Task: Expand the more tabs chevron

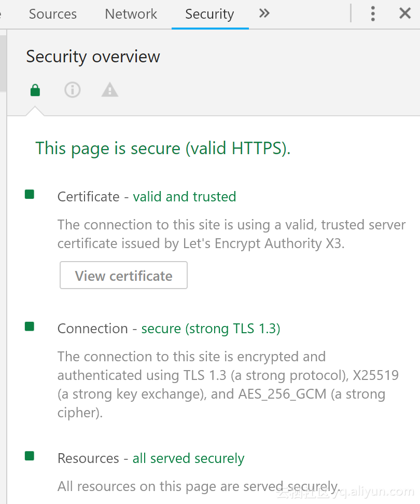Action: pyautogui.click(x=264, y=13)
